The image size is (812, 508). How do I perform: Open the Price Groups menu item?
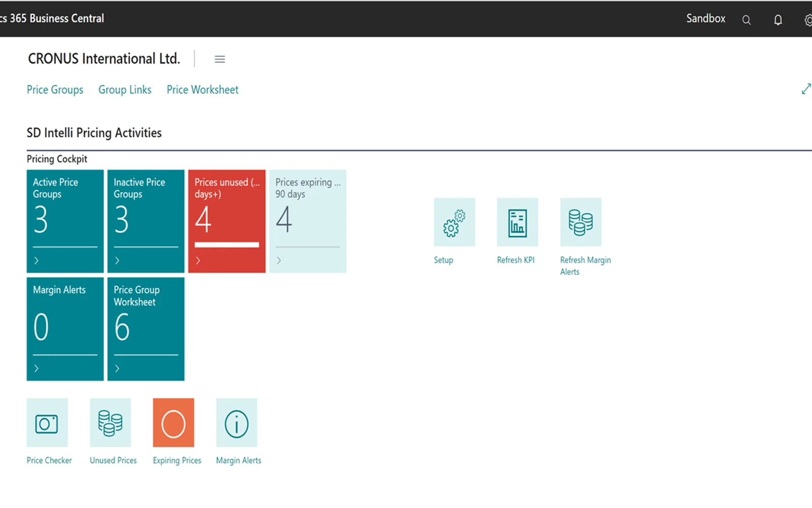coord(55,90)
